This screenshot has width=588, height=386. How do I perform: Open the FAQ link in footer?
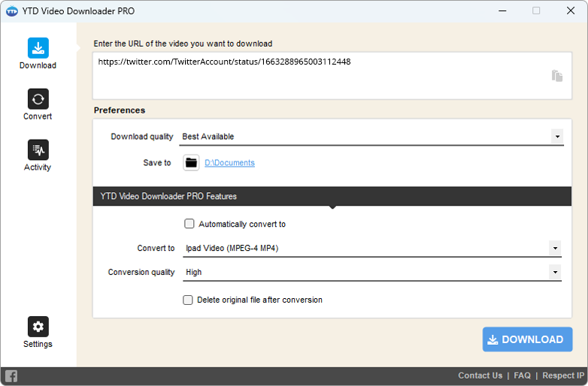(x=522, y=375)
